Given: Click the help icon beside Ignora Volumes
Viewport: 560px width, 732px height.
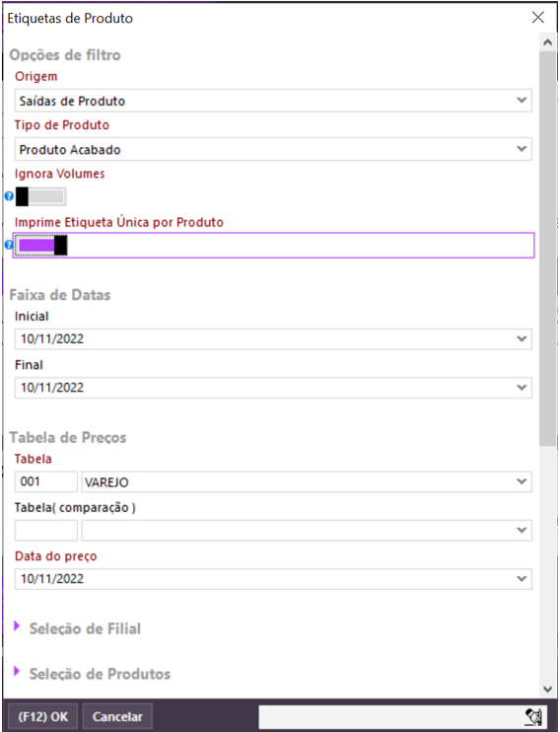Looking at the screenshot, I should (9, 196).
